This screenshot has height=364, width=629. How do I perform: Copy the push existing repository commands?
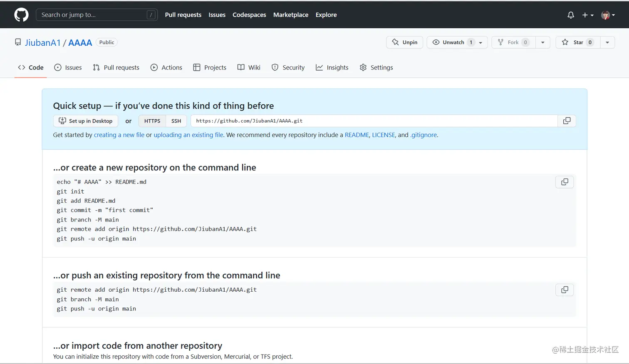(565, 290)
